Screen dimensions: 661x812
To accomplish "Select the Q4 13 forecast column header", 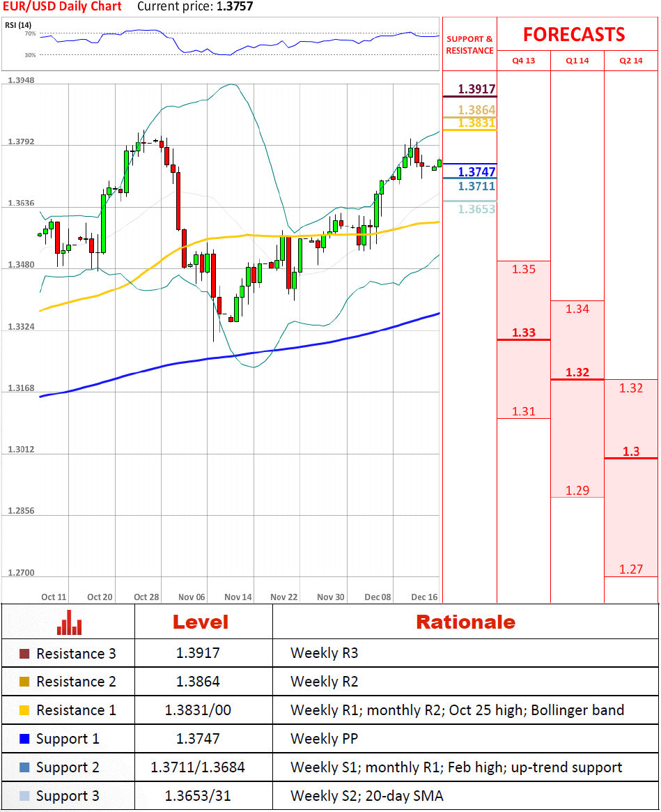I will [524, 61].
